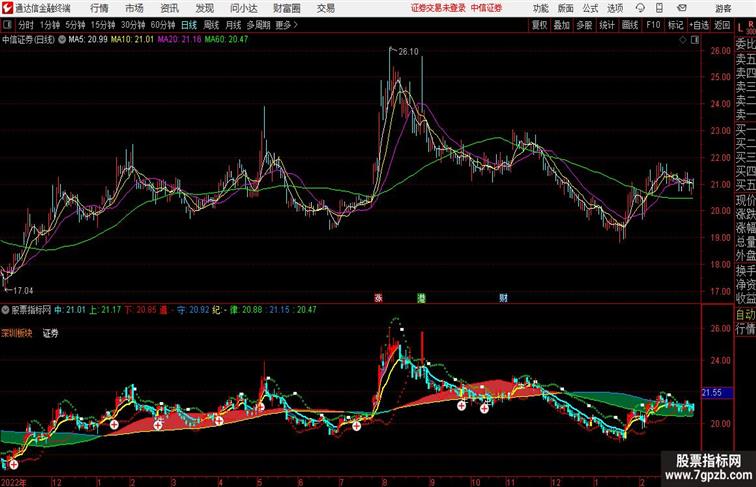This screenshot has width=756, height=487.
Task: Switch to the 15分钟 period tab
Action: click(x=103, y=25)
